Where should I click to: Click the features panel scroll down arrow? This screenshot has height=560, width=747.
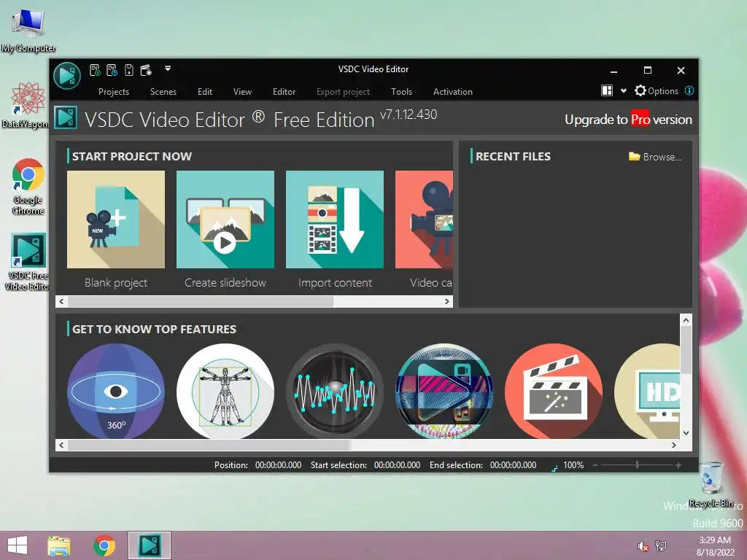pyautogui.click(x=686, y=433)
